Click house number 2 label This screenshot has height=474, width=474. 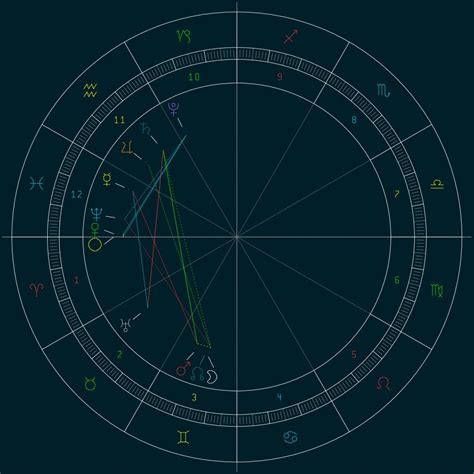pos(120,354)
